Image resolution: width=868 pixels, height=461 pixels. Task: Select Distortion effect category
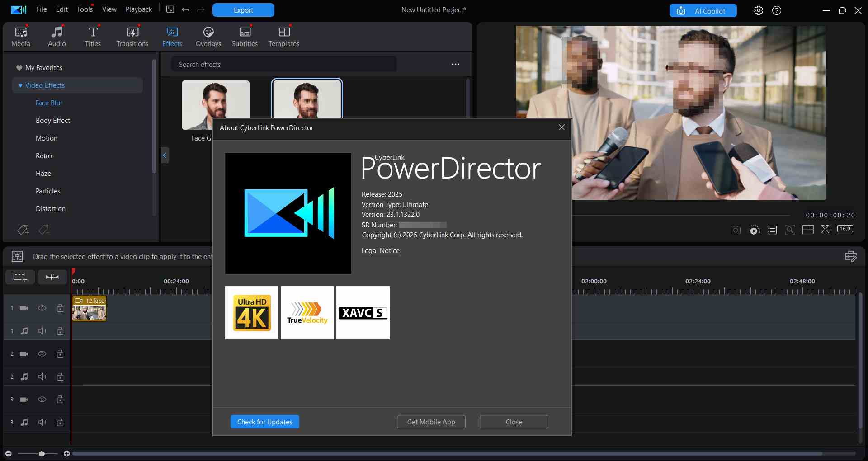[51, 209]
